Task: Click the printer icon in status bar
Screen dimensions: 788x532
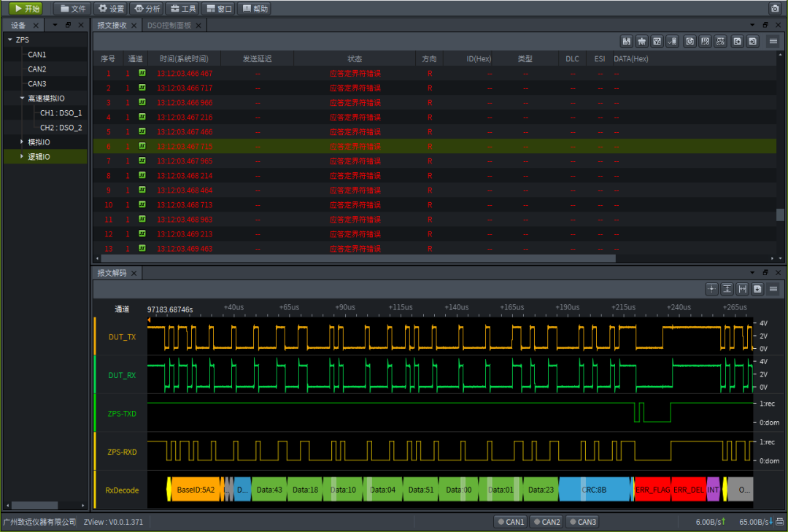Action: [779, 522]
